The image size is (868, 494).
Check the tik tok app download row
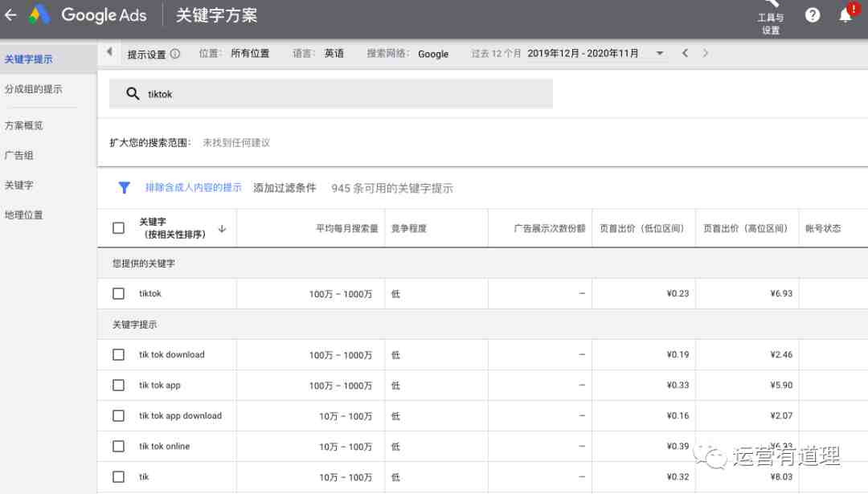coord(118,415)
